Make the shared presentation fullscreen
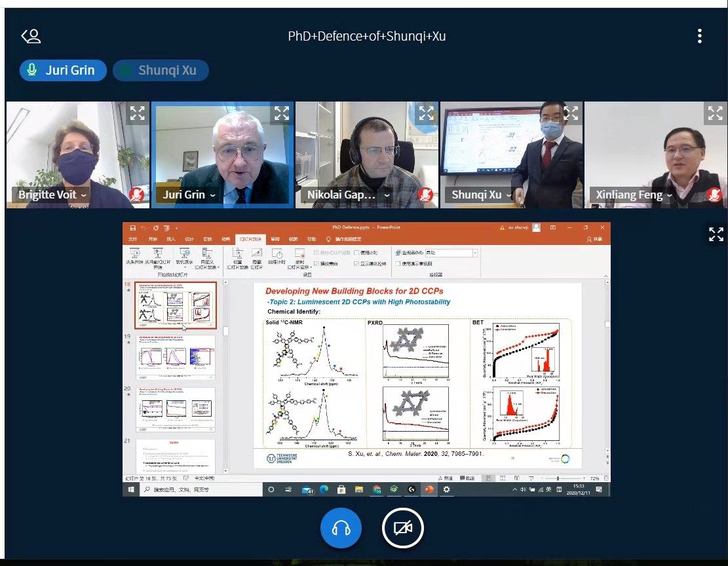Image resolution: width=728 pixels, height=566 pixels. click(x=716, y=234)
